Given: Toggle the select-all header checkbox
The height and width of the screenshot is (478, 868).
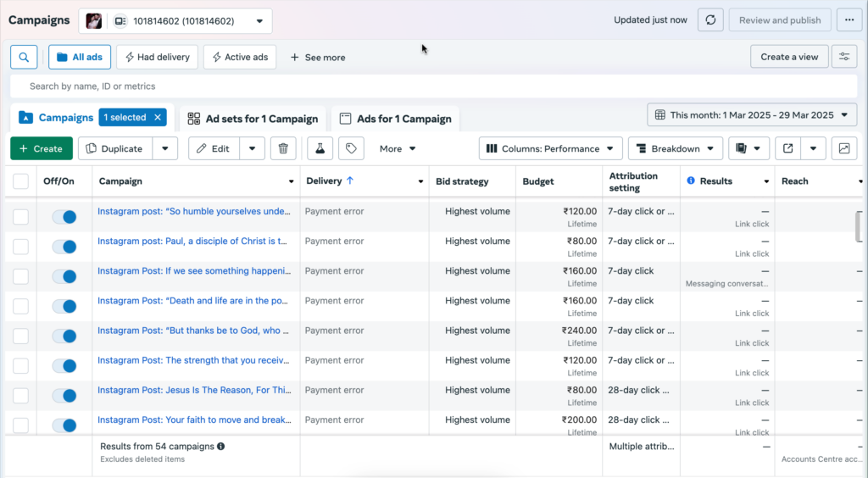Looking at the screenshot, I should coord(20,181).
